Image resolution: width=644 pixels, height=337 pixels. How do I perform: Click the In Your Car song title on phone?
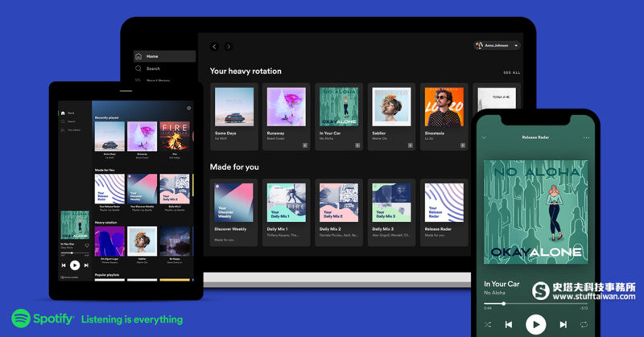[x=502, y=284]
